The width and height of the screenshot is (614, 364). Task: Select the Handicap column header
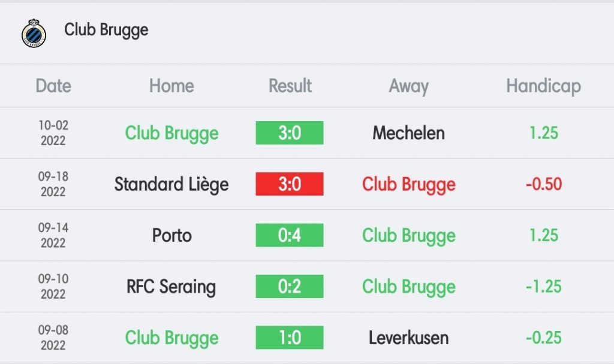tap(543, 86)
